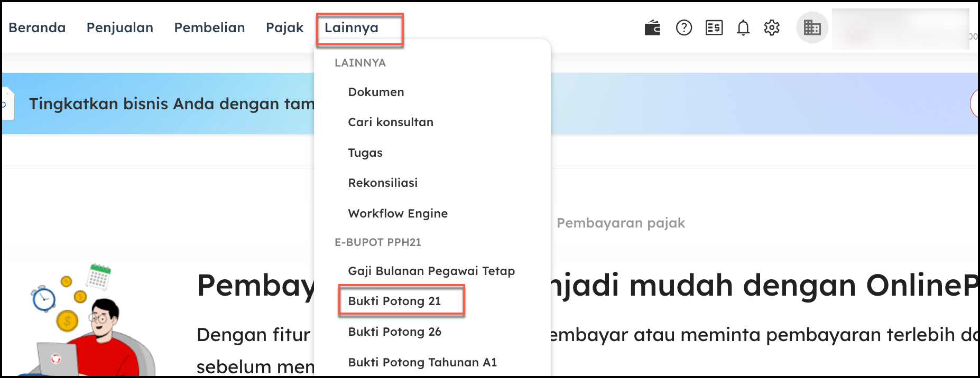Open notifications bell icon
Screen dimensions: 980x378
tap(743, 27)
